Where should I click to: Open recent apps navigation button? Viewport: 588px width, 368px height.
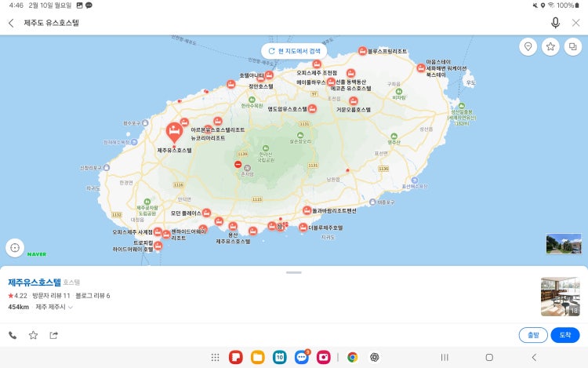tap(445, 357)
